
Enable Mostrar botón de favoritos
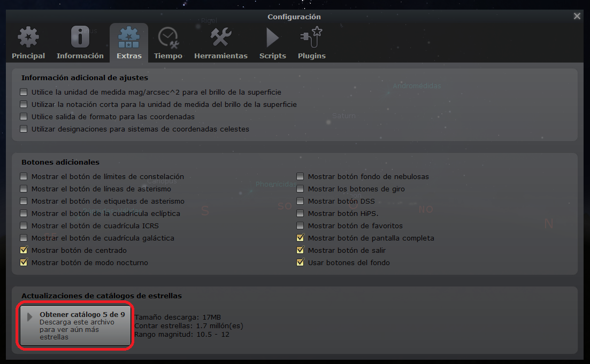coord(300,226)
